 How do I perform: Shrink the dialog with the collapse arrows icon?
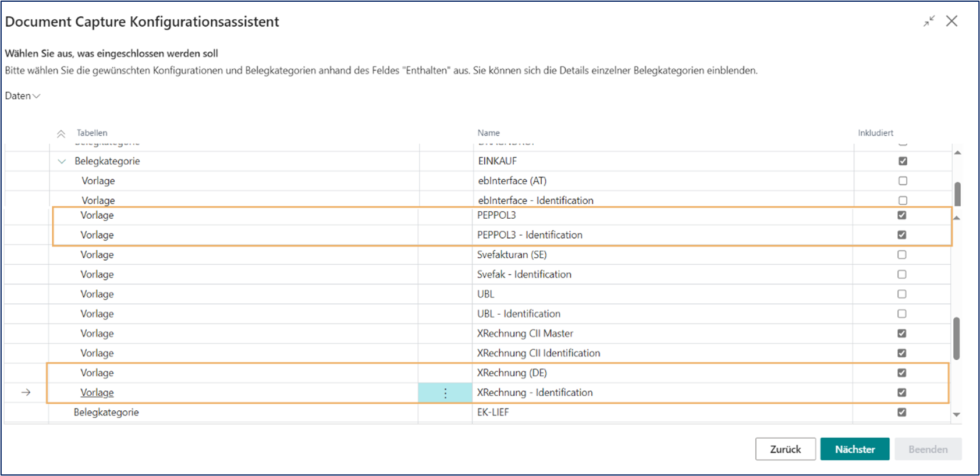[x=929, y=22]
